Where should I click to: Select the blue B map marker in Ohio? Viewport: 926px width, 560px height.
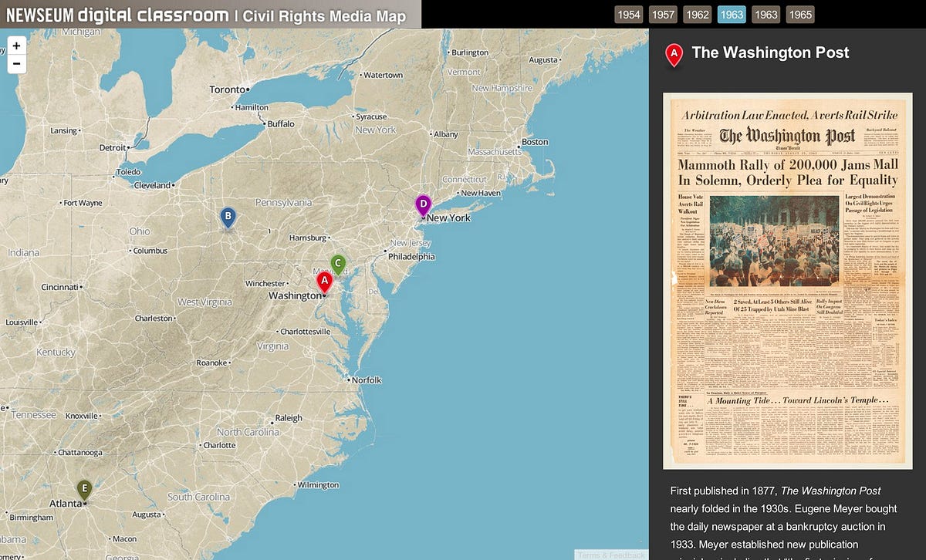click(x=227, y=218)
